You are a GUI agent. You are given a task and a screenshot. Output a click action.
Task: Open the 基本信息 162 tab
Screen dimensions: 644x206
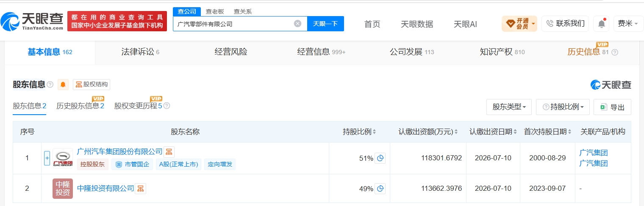tap(50, 52)
